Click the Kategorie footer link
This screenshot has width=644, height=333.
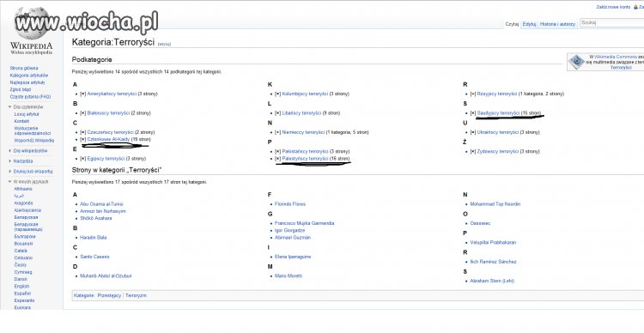coord(84,296)
